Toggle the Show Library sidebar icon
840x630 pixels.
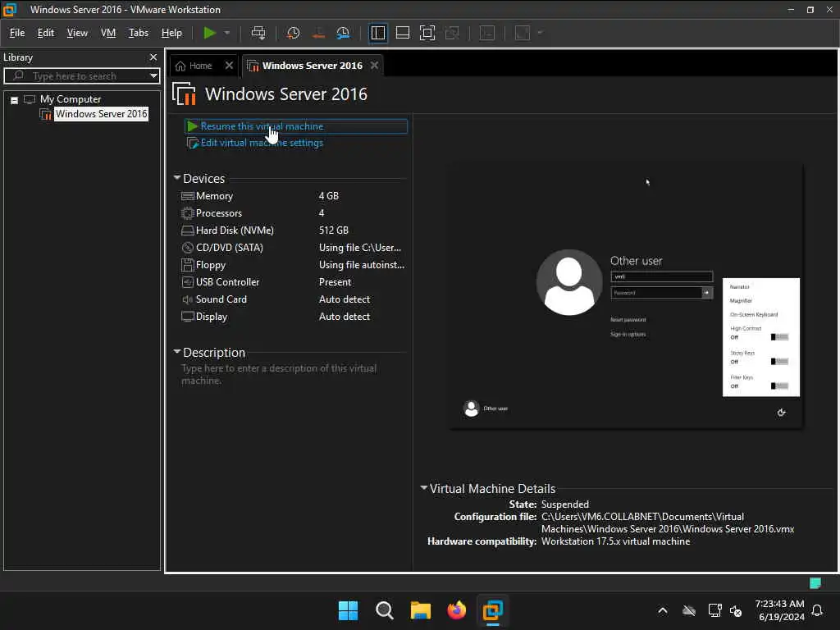tap(378, 33)
